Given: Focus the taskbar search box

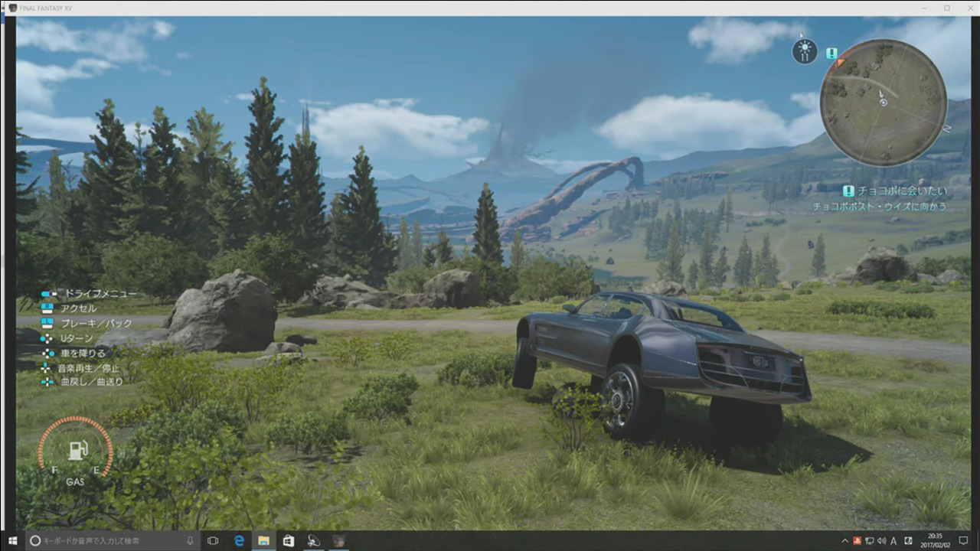Looking at the screenshot, I should tap(113, 540).
